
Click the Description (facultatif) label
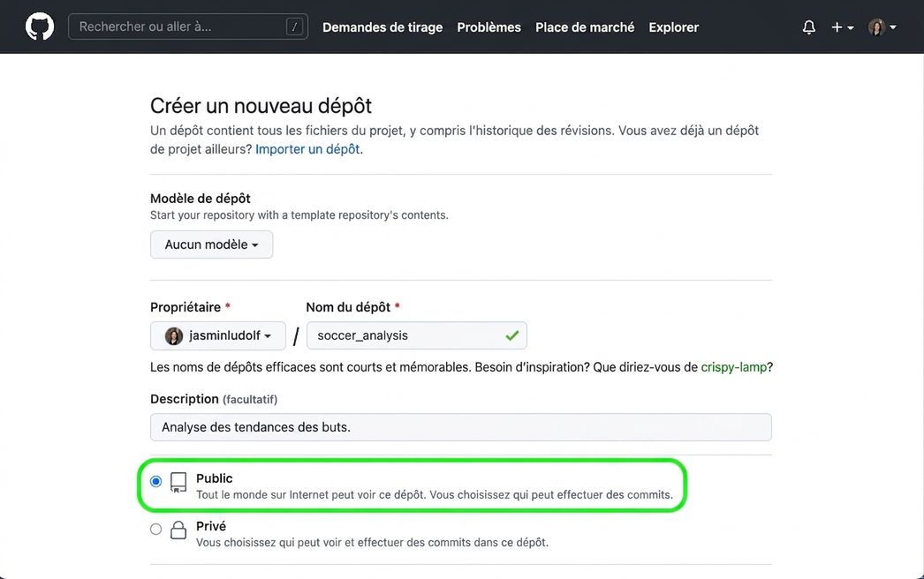[214, 399]
